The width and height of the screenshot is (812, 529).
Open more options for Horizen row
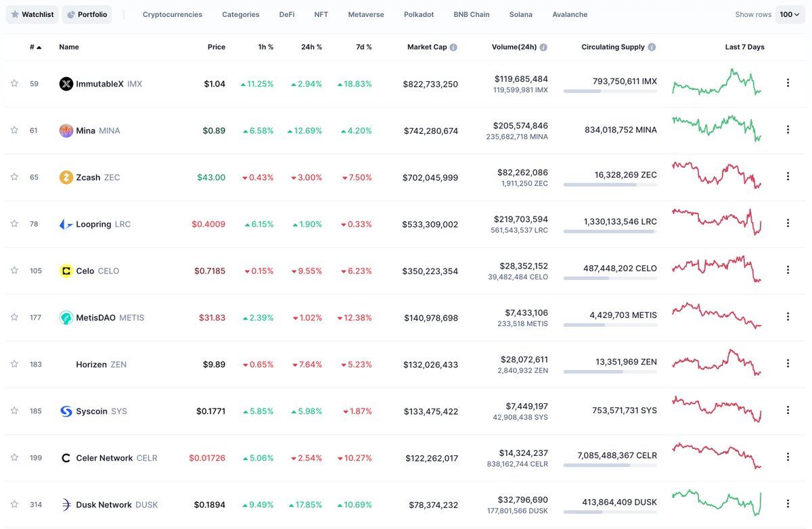point(788,363)
